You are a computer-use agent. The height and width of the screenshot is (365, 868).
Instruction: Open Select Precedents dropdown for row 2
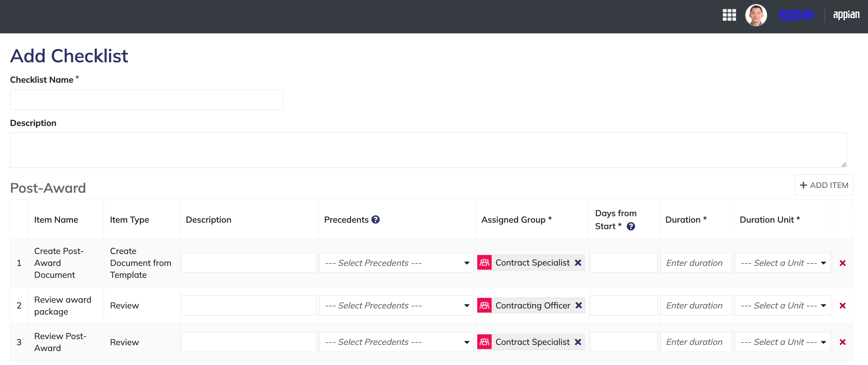(396, 305)
